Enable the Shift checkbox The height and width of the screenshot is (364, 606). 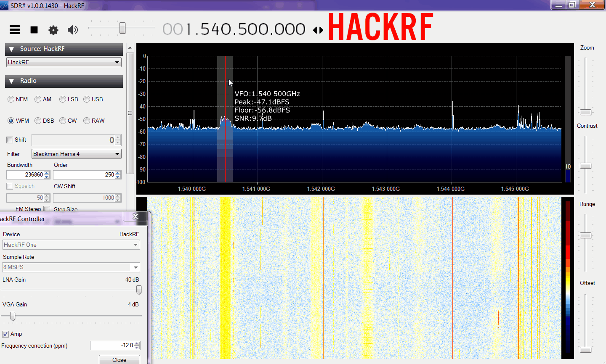(10, 140)
